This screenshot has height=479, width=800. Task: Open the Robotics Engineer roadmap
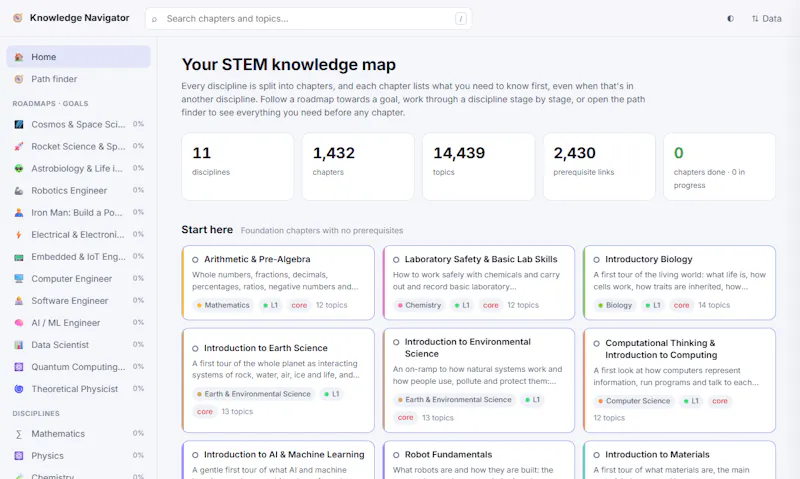click(78, 191)
